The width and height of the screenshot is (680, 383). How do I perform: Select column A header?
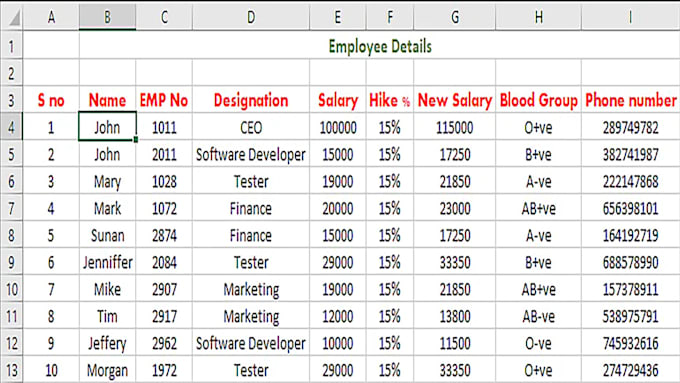(x=51, y=17)
